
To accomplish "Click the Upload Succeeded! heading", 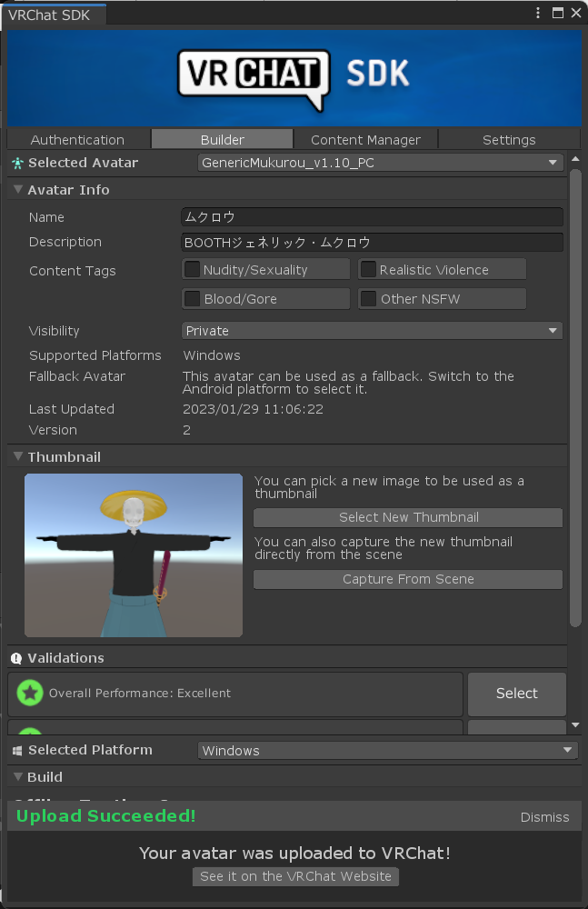I will pos(106,816).
